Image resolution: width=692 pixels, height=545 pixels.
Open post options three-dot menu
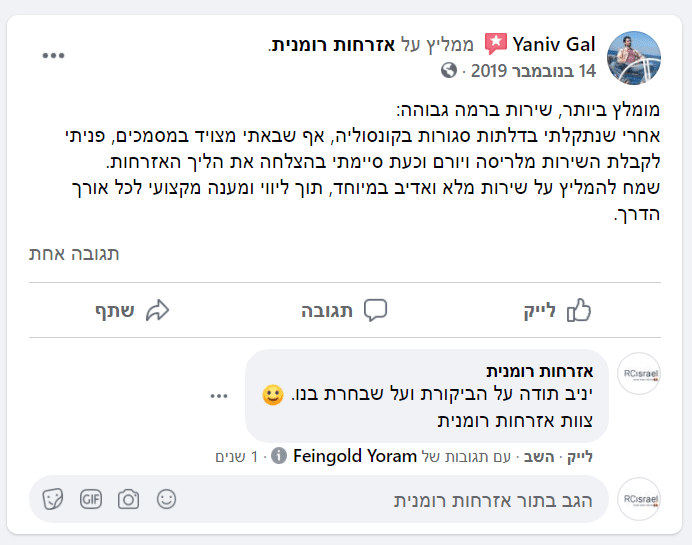(53, 55)
